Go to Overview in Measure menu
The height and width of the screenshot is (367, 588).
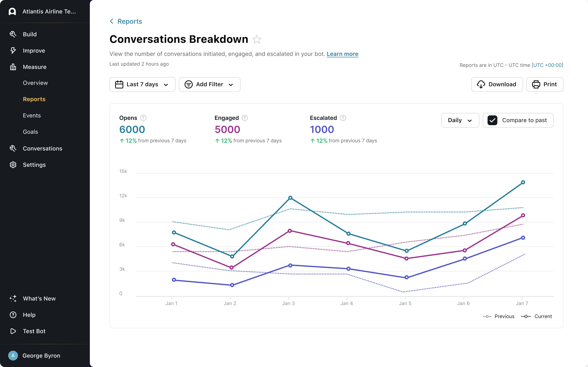click(x=35, y=83)
